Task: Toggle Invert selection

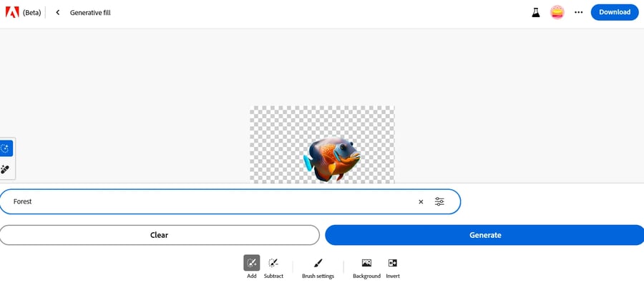Action: coord(393,267)
